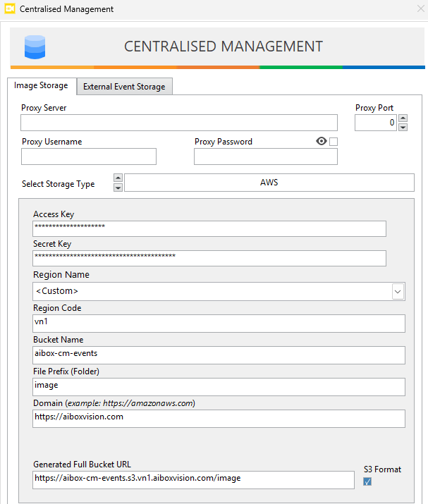Click the eye icon beside Proxy Password
Viewport: 428px width, 504px height.
click(x=322, y=142)
